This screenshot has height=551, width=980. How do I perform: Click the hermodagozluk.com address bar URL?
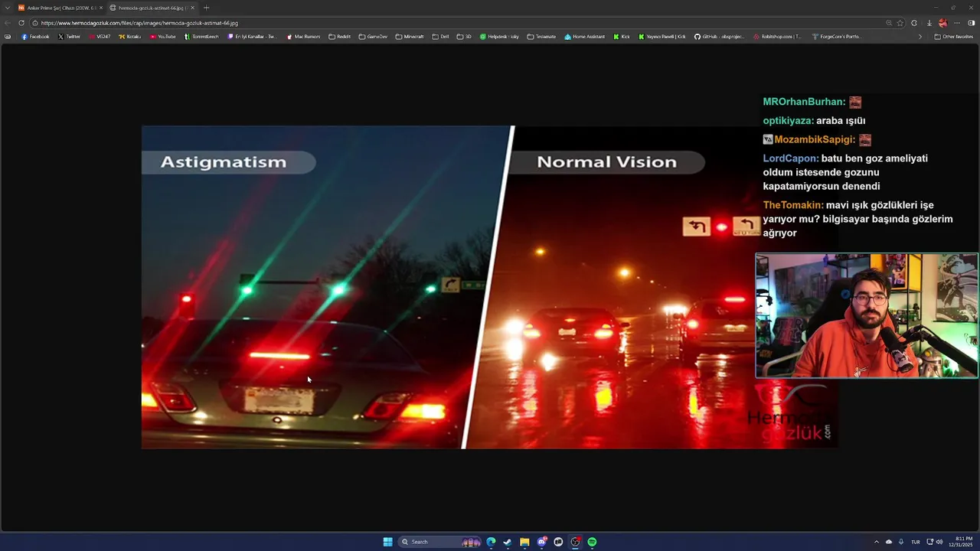pos(139,23)
